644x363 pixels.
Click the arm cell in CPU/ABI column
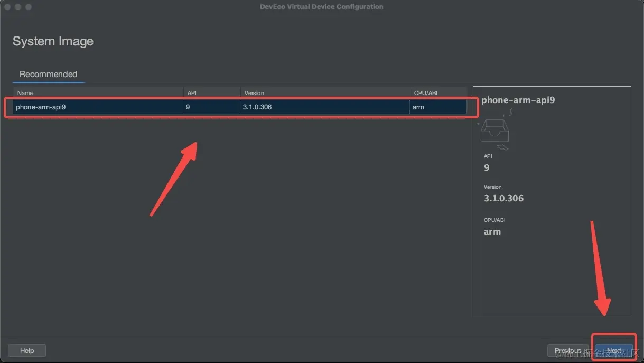438,107
